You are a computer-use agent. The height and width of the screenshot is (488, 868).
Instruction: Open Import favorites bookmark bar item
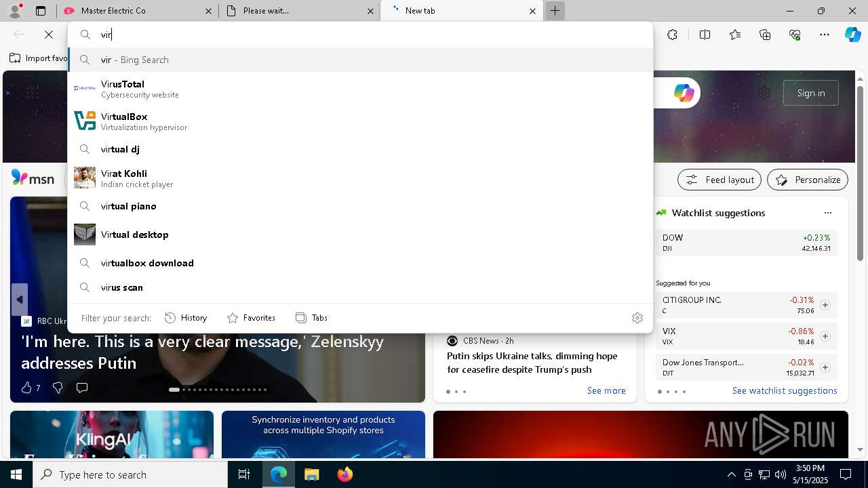[39, 58]
